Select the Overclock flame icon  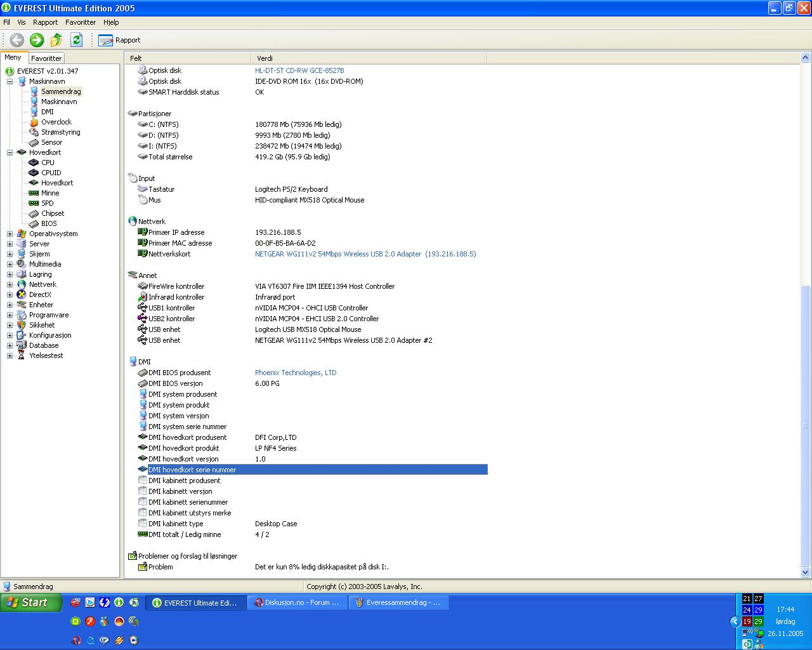pos(34,122)
